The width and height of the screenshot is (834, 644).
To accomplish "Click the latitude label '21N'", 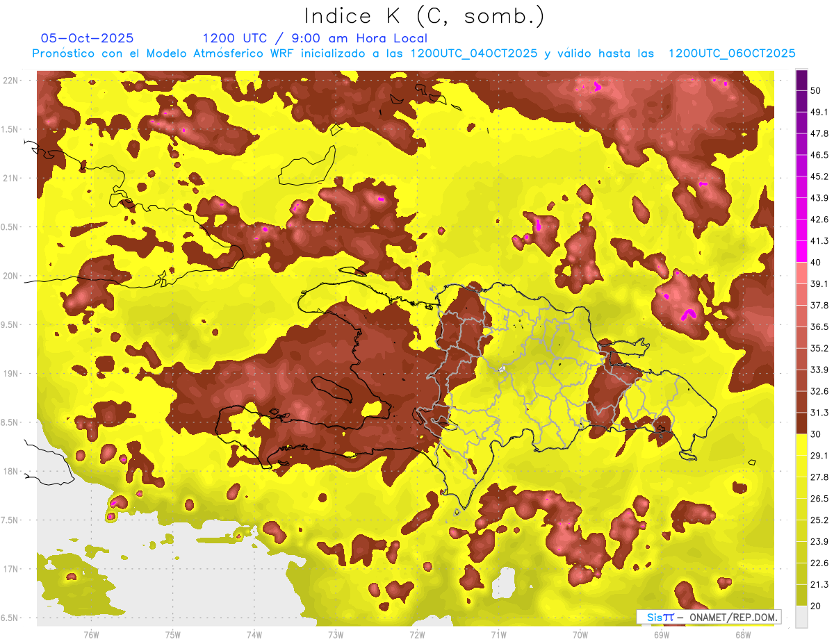I will 10,178.
